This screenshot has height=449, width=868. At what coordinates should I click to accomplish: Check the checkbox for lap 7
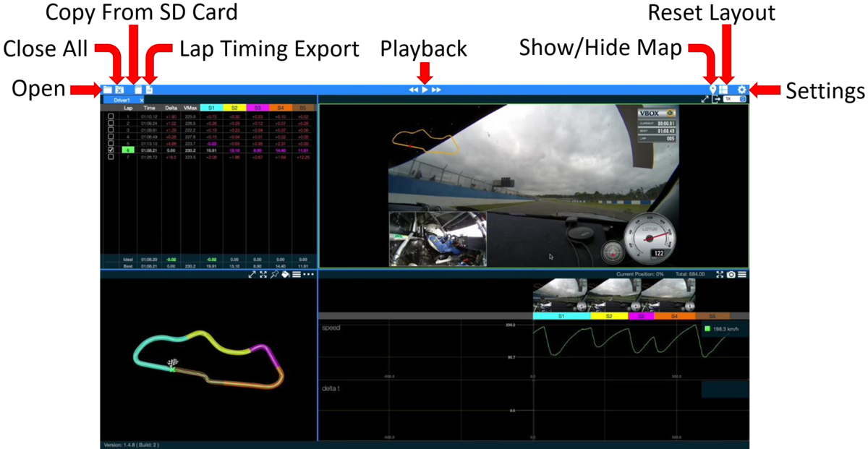pyautogui.click(x=111, y=156)
